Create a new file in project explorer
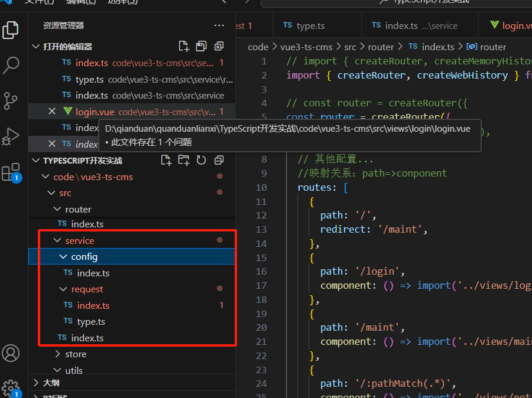This screenshot has width=532, height=398. click(166, 160)
